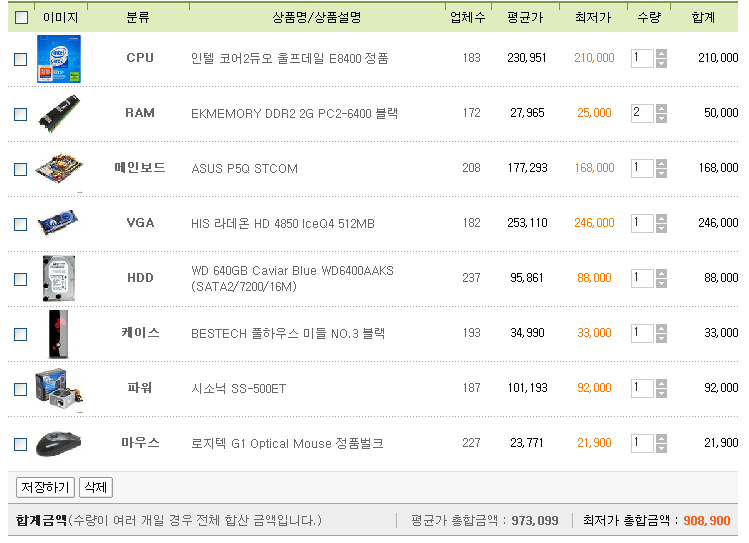Screen dimensions: 749x543
Task: Decrease the 케이스 quantity with the down arrow
Action: (661, 338)
